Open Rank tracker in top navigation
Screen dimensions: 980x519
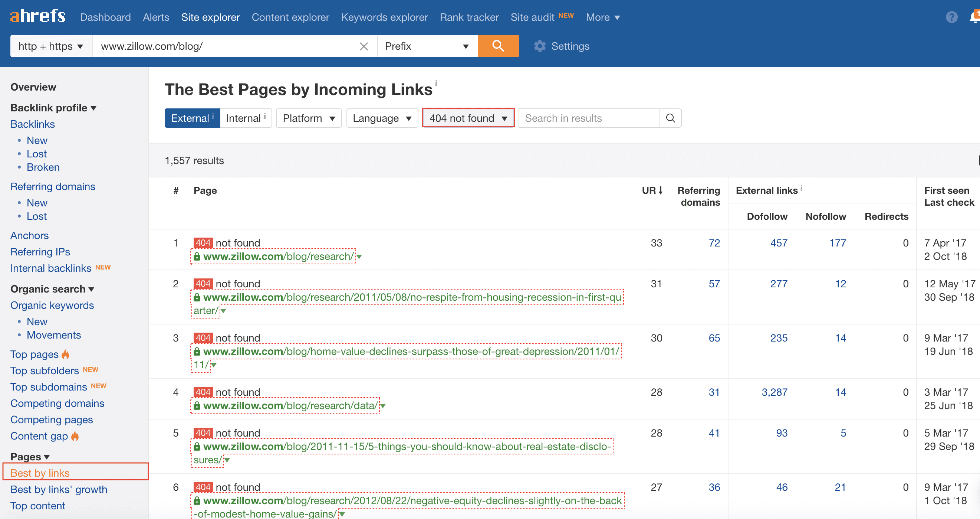[469, 17]
